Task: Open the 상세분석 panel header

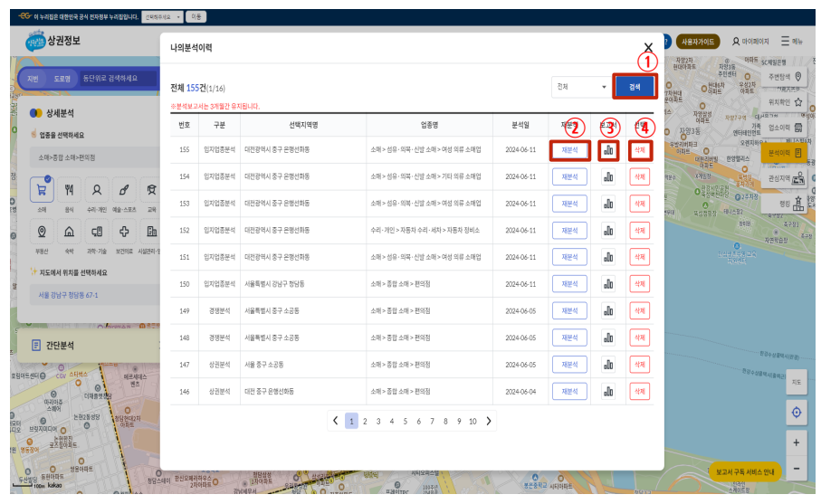Action: (x=60, y=113)
